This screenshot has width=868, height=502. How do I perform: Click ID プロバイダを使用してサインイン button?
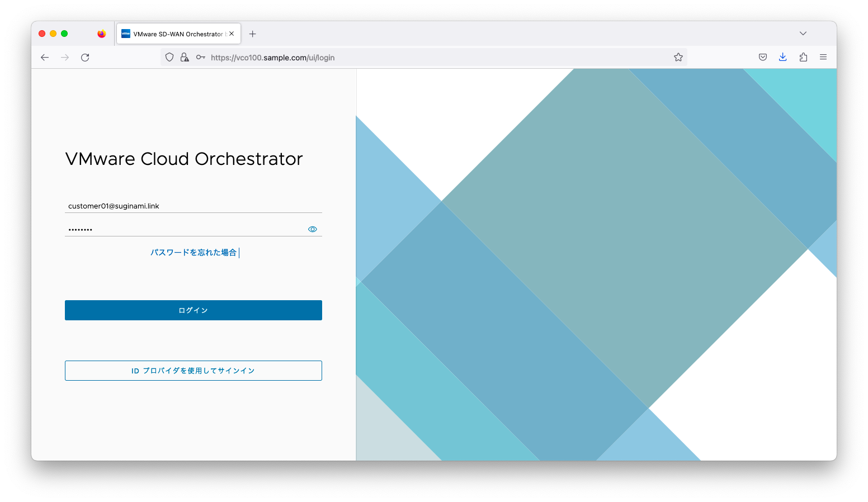(x=194, y=371)
